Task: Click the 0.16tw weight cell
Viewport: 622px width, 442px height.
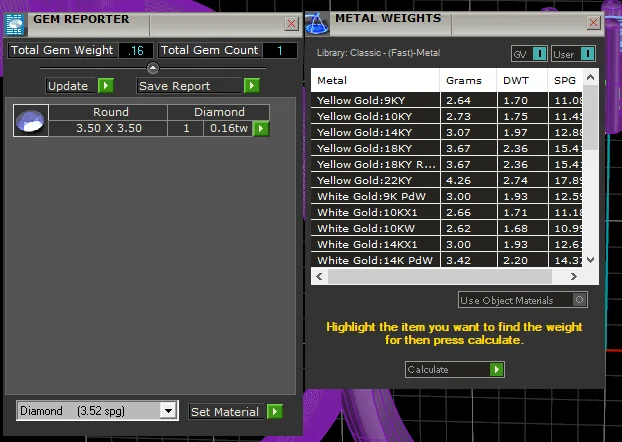Action: [228, 129]
